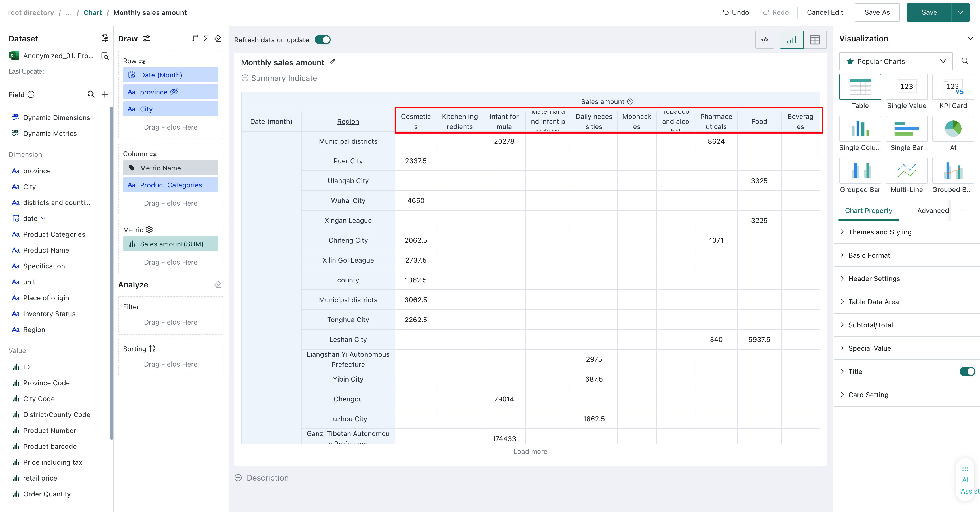Click the Save As button
This screenshot has width=980, height=512.
pyautogui.click(x=877, y=12)
